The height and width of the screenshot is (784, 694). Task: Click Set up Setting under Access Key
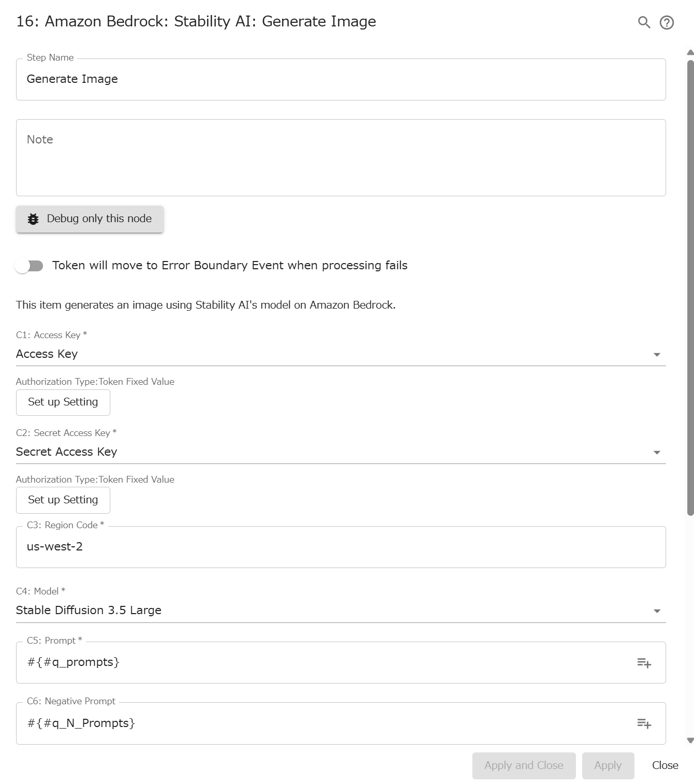(x=63, y=402)
